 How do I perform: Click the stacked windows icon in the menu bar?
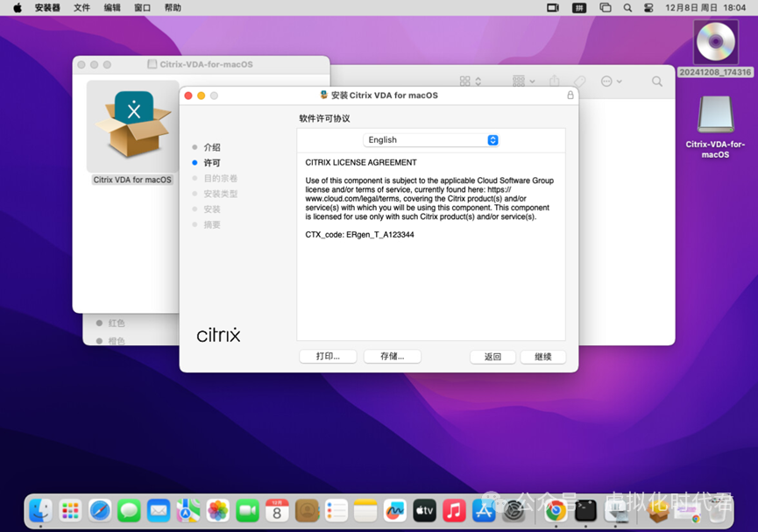(606, 8)
